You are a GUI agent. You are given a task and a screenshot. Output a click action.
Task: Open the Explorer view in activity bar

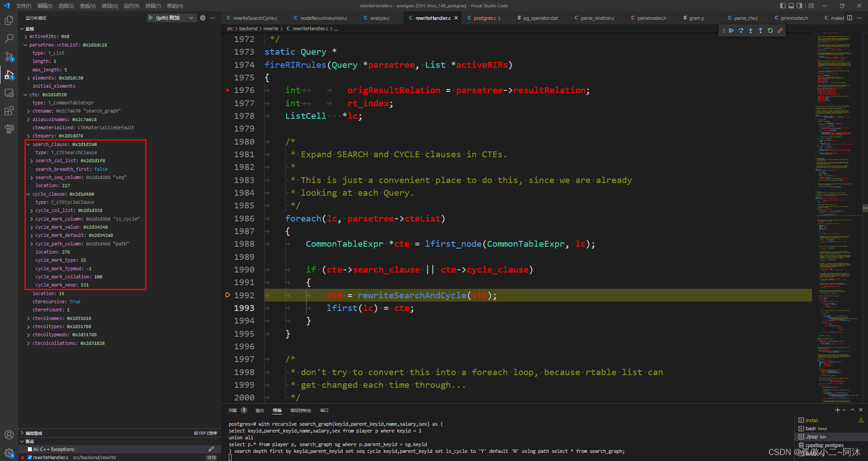(9, 20)
